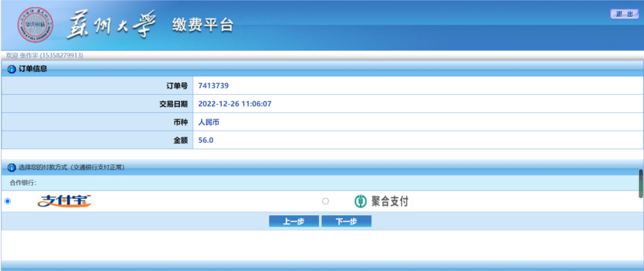The height and width of the screenshot is (271, 644).
Task: Click the 合作银行 label
Action: pyautogui.click(x=23, y=182)
